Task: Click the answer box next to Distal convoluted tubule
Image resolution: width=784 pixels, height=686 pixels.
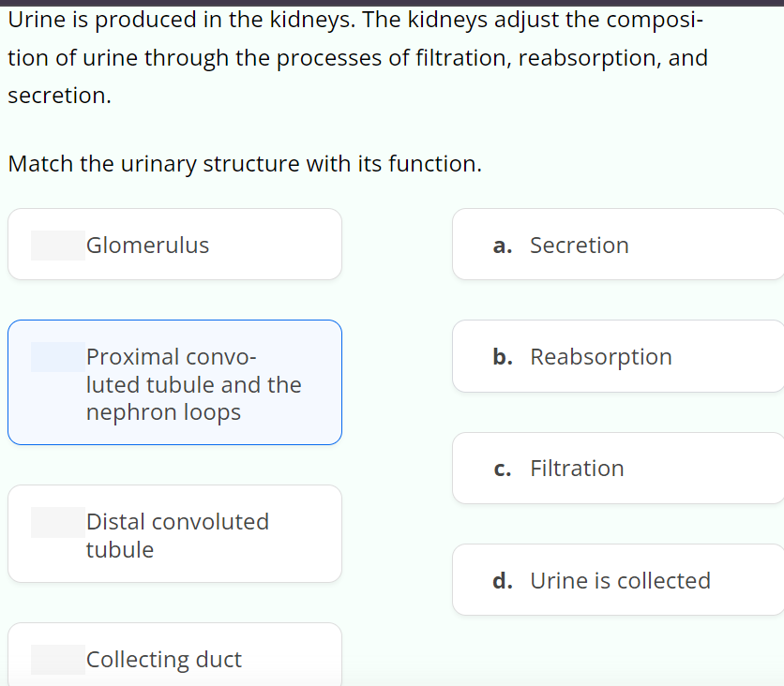Action: click(56, 521)
